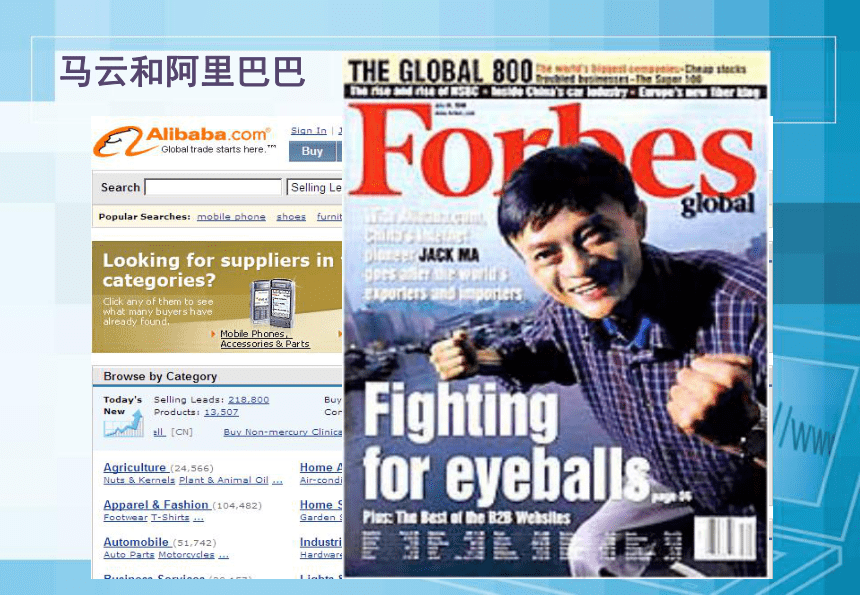Click the mobile phone popular search
The width and height of the screenshot is (860, 595).
pos(231,217)
